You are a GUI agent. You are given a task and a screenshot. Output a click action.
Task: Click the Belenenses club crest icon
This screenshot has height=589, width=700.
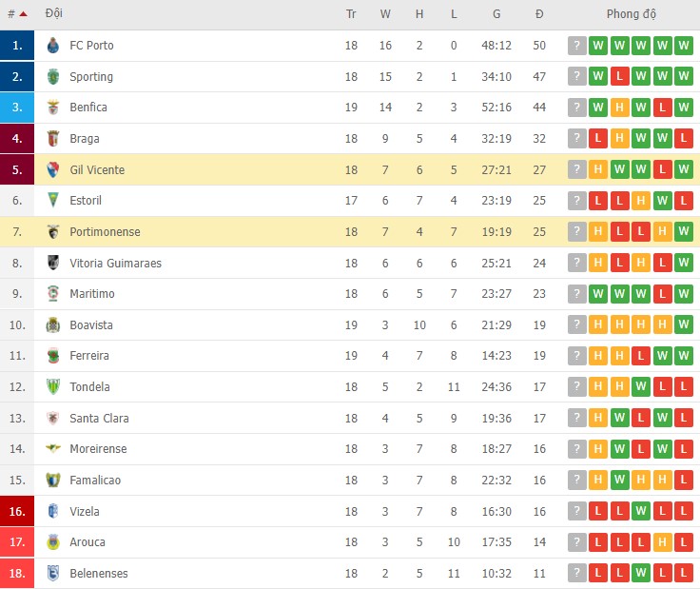pyautogui.click(x=53, y=574)
